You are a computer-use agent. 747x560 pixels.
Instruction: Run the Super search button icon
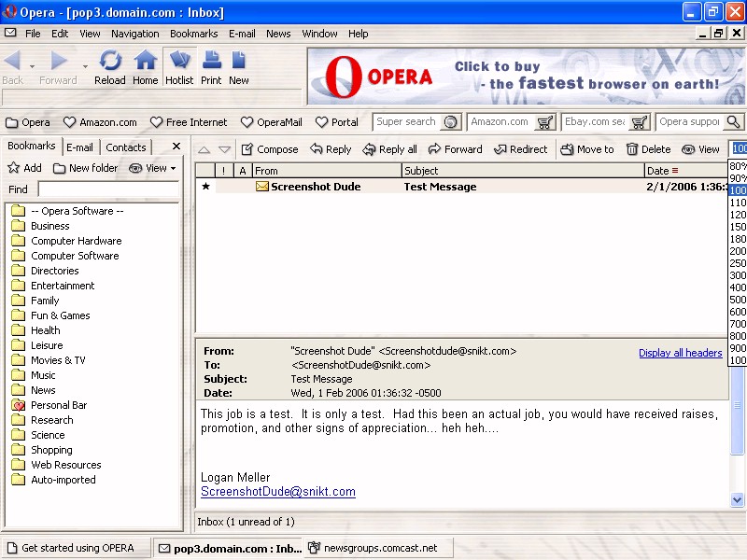click(x=450, y=122)
